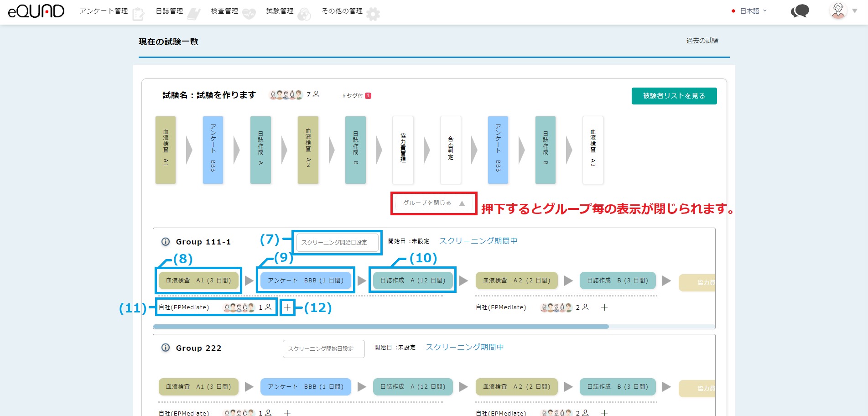The width and height of the screenshot is (868, 416).
Task: Open the アンケート管理 menu
Action: click(104, 11)
